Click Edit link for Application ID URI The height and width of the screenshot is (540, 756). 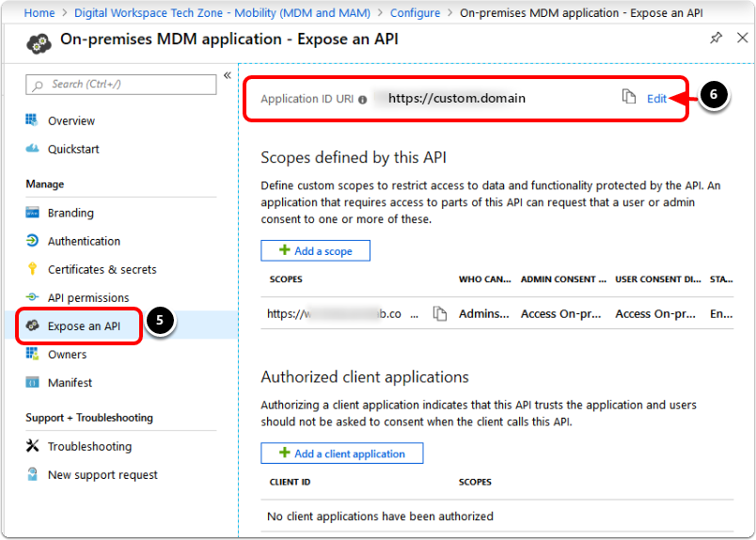point(656,99)
